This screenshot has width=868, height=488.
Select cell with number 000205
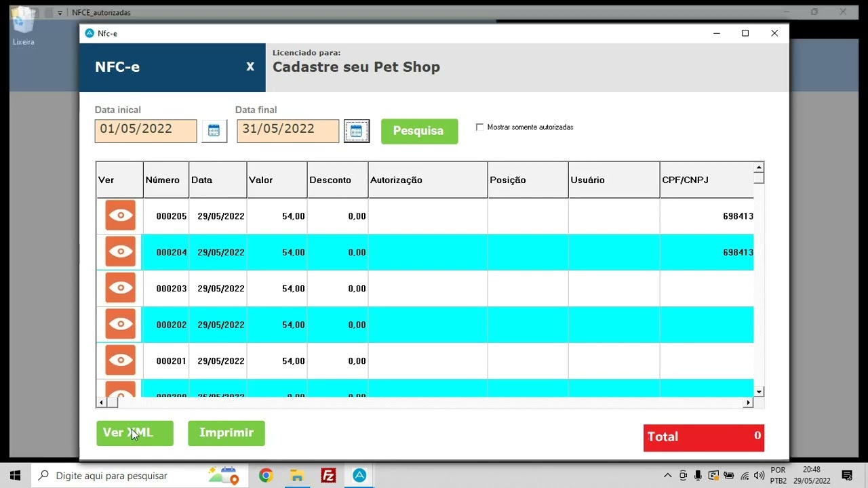pos(166,216)
